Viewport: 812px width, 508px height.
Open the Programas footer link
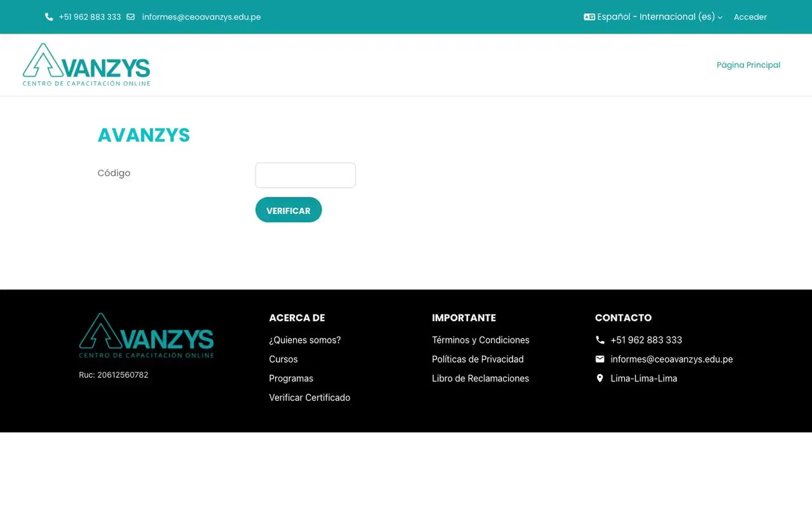tap(291, 378)
